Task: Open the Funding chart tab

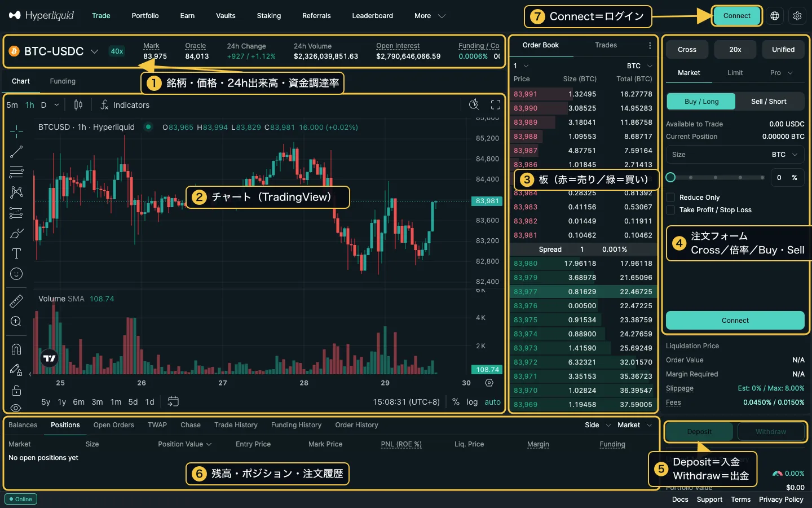Action: tap(63, 81)
